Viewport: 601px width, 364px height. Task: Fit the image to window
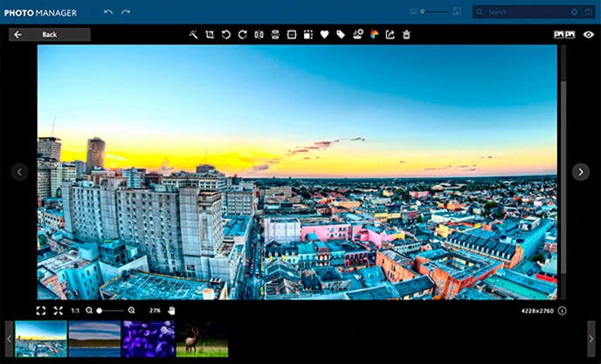click(59, 311)
